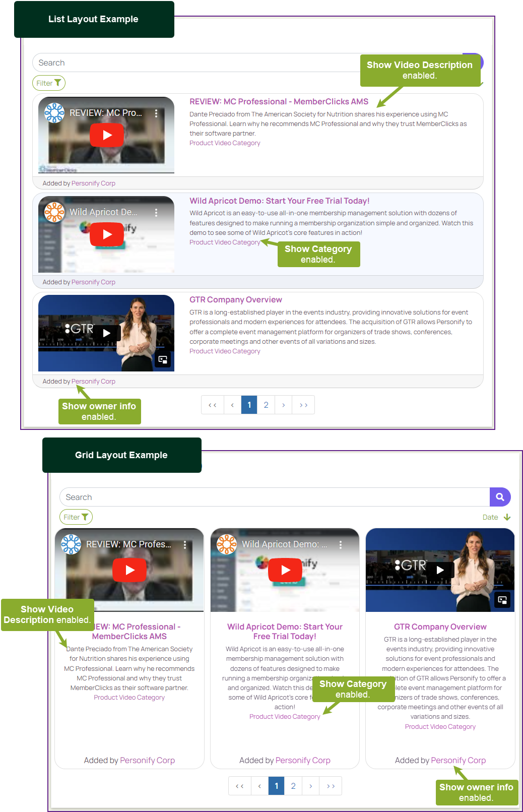
Task: Click Personify Corp in grid REVIEW card
Action: tap(147, 761)
